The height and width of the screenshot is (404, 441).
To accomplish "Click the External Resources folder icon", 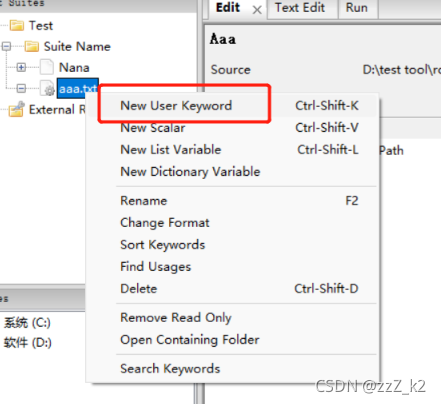I will (x=17, y=109).
